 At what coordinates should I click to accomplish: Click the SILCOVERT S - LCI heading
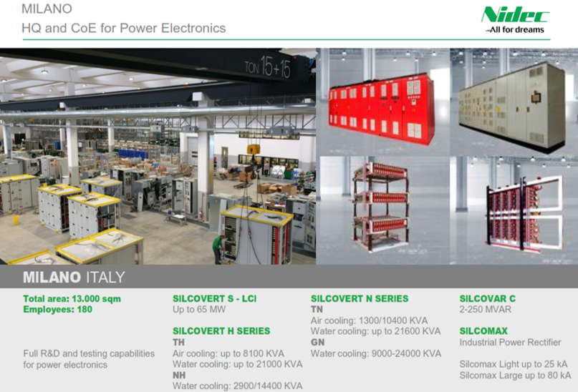(x=214, y=299)
